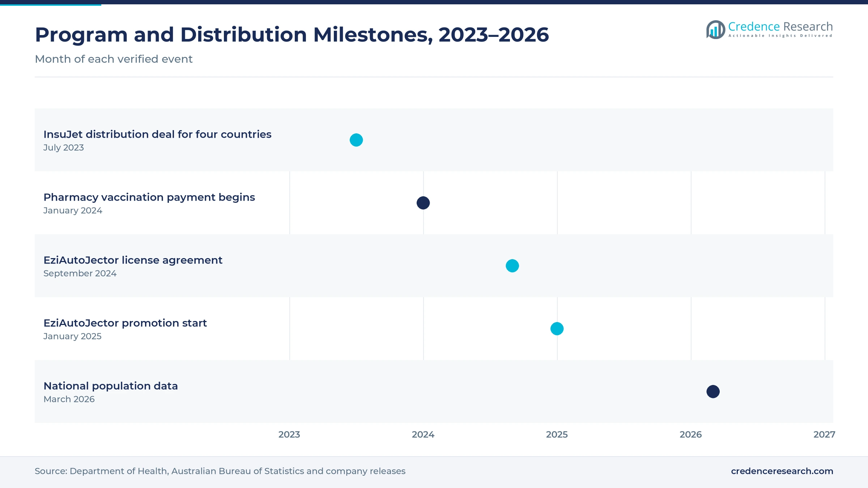The width and height of the screenshot is (868, 488).
Task: Select the January 2024 pharmacy payment dot
Action: pos(423,203)
